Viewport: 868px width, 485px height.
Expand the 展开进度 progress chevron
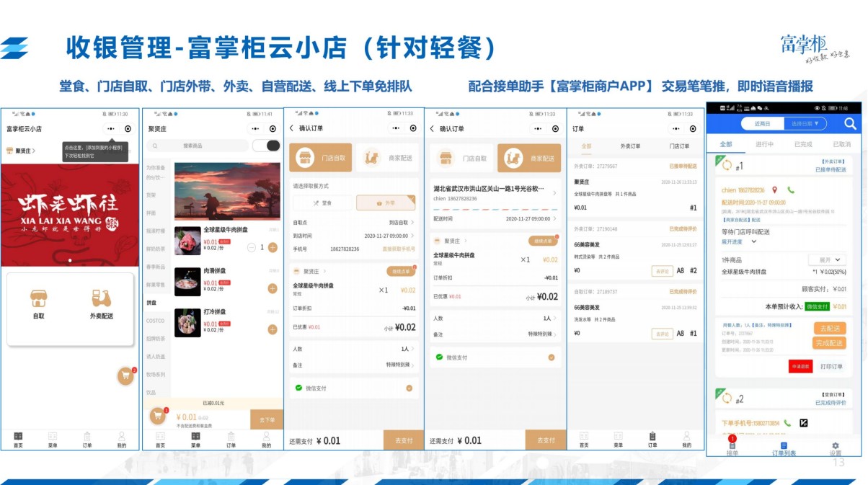(x=753, y=241)
